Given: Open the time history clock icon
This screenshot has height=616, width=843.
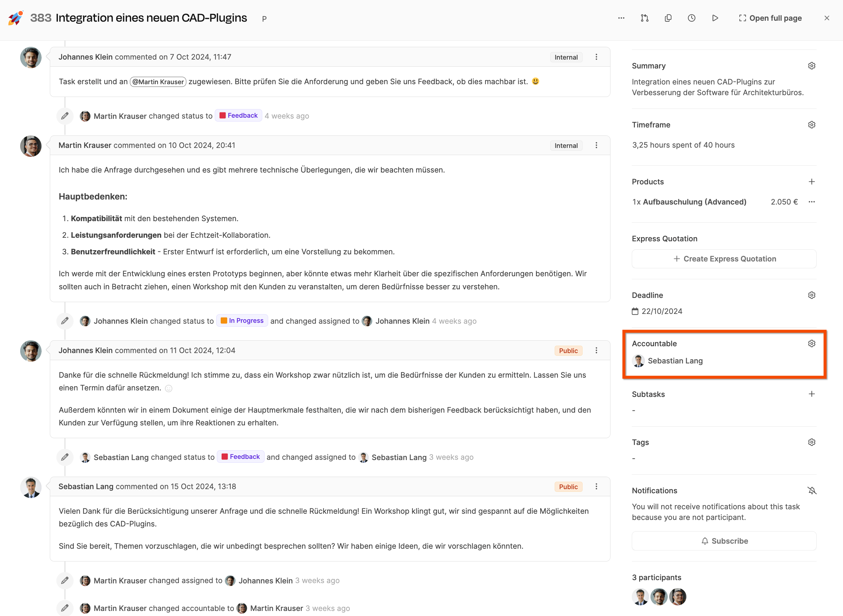Looking at the screenshot, I should pyautogui.click(x=691, y=18).
